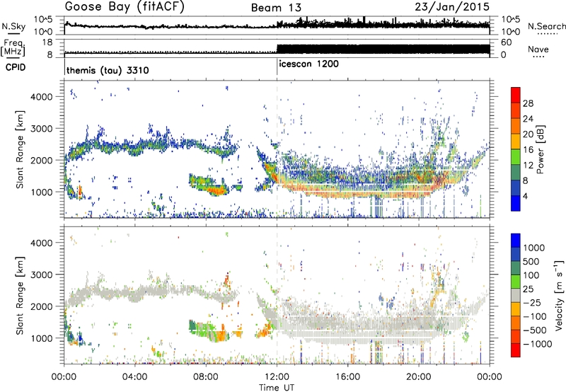
Task: Click the '20:00' time tick label
Action: pyautogui.click(x=418, y=377)
